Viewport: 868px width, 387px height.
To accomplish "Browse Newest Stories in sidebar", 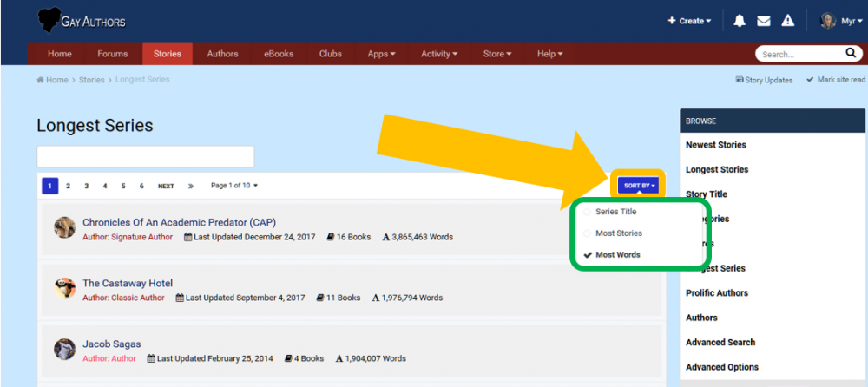I will (x=716, y=145).
